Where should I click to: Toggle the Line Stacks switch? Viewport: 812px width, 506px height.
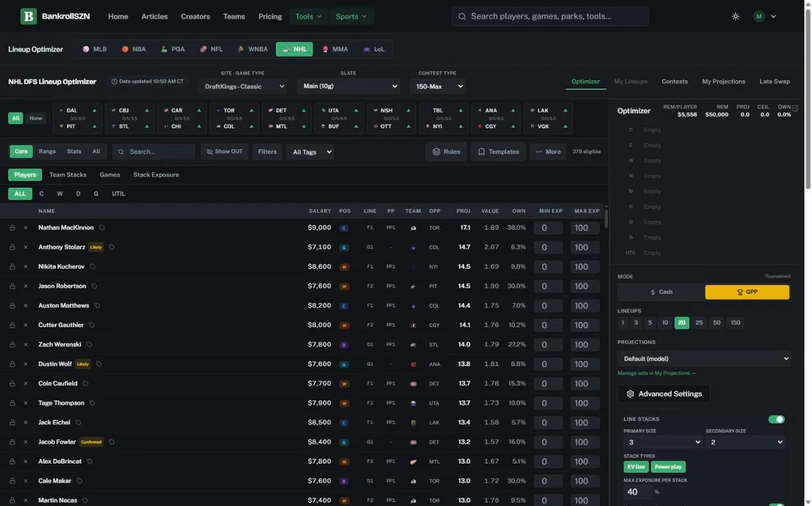coord(776,419)
